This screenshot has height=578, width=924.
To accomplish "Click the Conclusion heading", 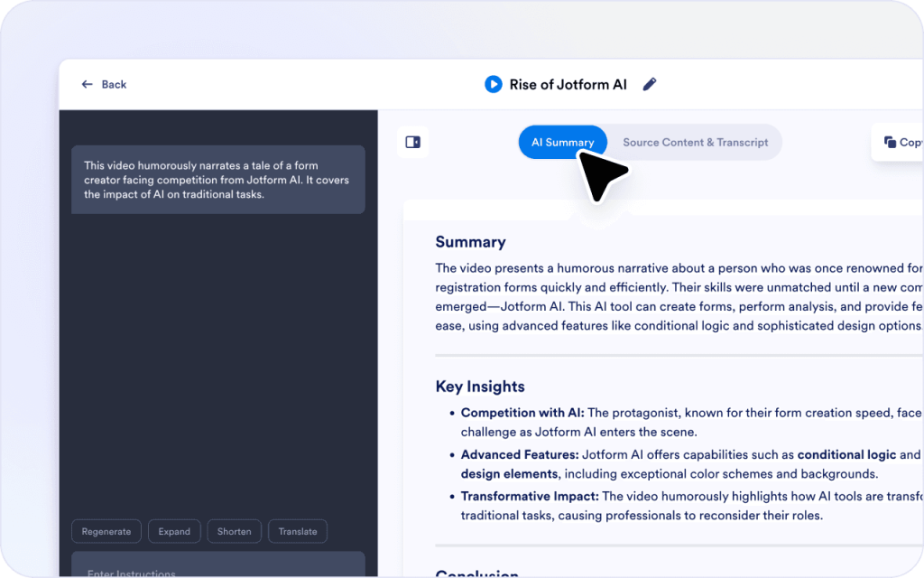I will pos(476,573).
